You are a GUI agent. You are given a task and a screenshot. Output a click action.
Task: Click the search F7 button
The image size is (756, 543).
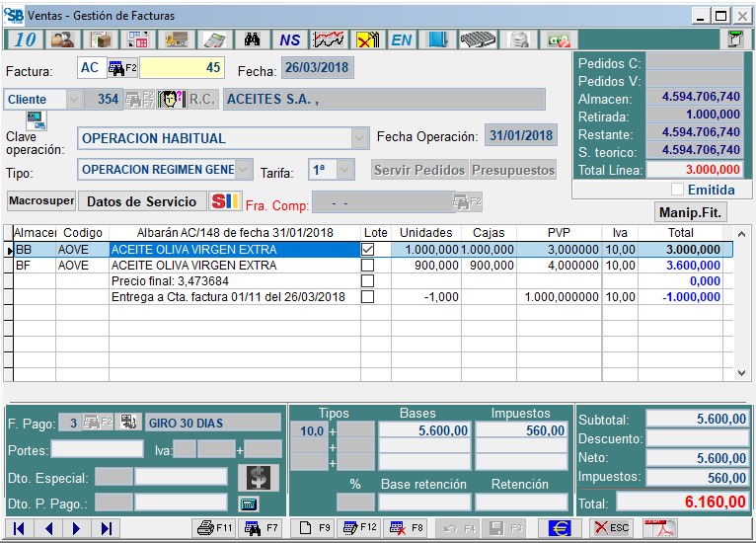coord(261,528)
